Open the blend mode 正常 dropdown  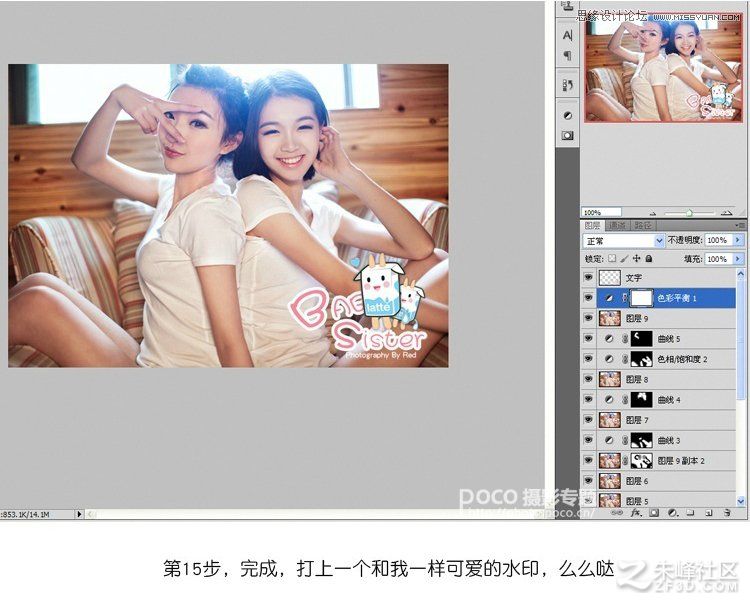624,241
